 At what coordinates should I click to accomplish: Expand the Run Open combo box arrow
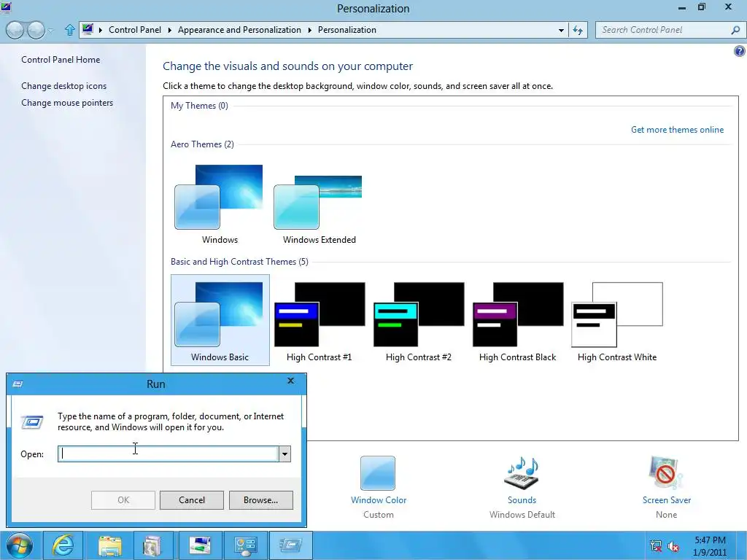[285, 454]
